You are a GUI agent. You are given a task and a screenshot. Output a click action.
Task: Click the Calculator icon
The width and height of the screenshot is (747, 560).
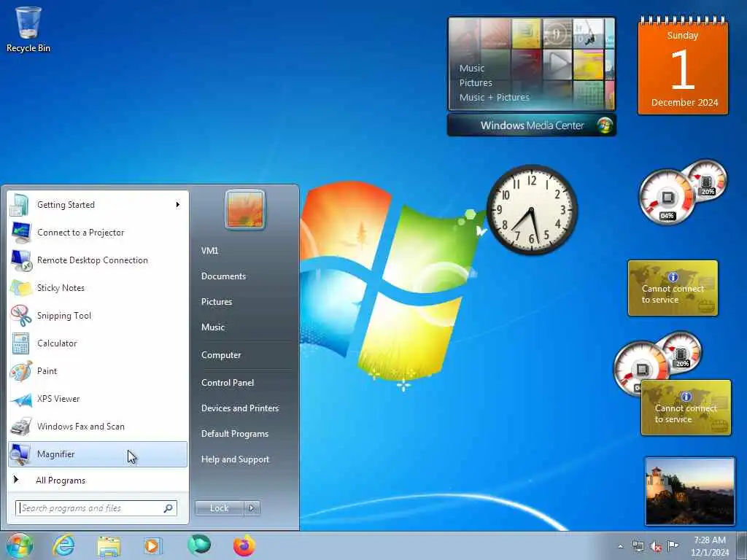(x=20, y=343)
